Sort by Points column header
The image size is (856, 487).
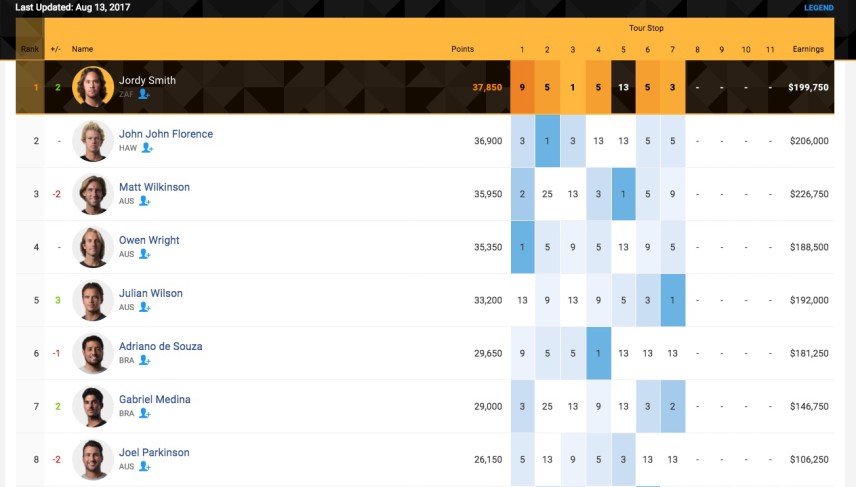[462, 49]
